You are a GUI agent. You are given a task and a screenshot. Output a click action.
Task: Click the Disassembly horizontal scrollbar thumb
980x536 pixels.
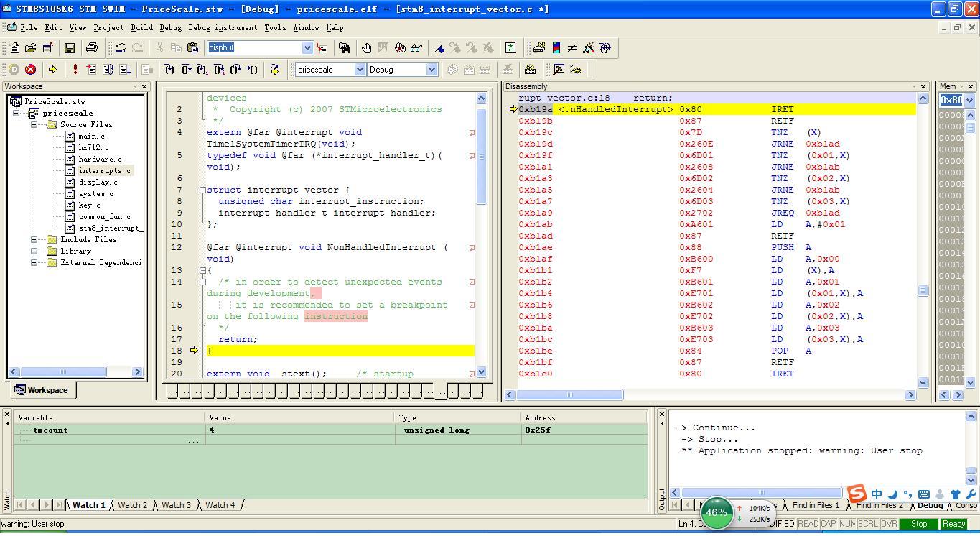click(x=570, y=394)
